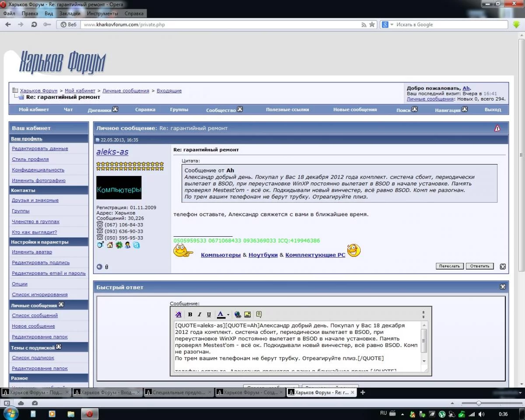Click the underline button in the editor
This screenshot has width=525, height=420.
[x=209, y=315]
